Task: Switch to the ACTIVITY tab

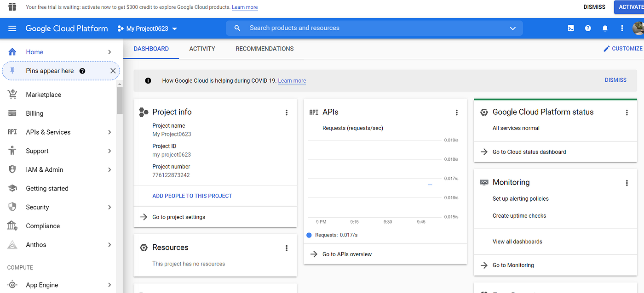Action: pos(202,49)
